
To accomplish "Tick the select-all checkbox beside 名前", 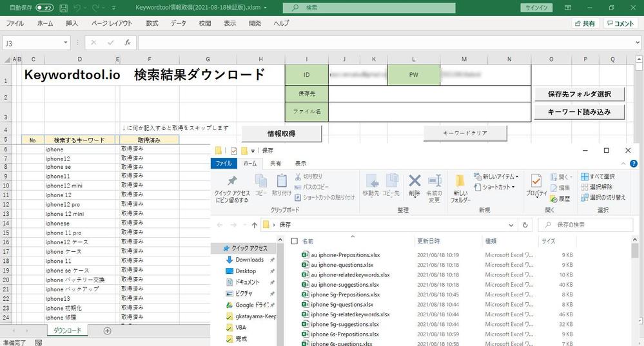I will point(294,242).
